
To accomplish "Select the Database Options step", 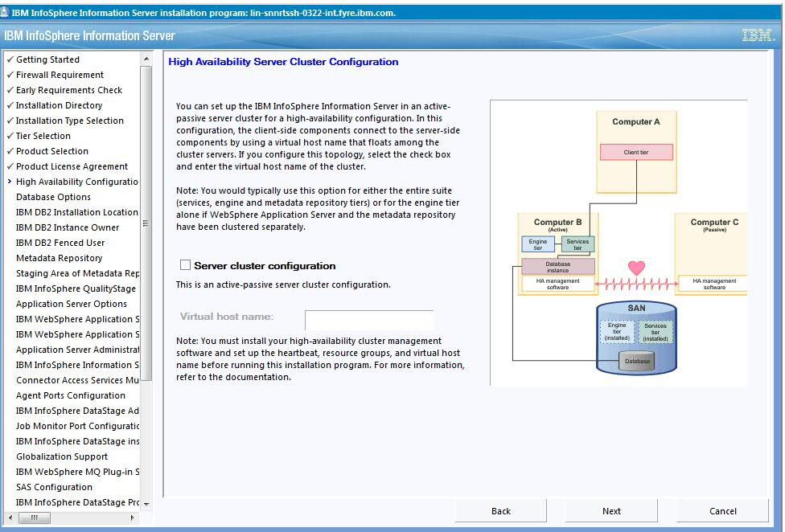I will 53,197.
